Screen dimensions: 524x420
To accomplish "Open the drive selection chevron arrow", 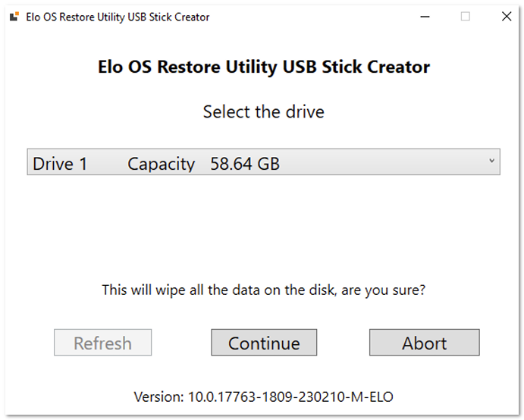I will click(491, 161).
